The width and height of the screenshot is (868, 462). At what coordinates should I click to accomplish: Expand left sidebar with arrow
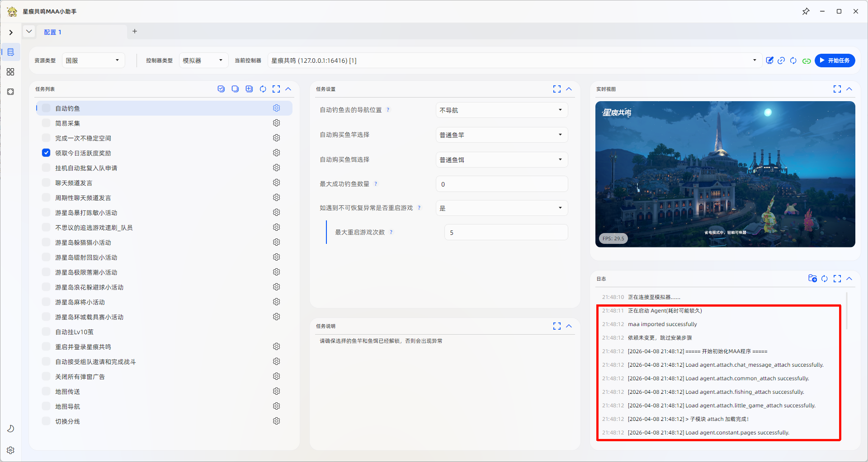point(11,33)
